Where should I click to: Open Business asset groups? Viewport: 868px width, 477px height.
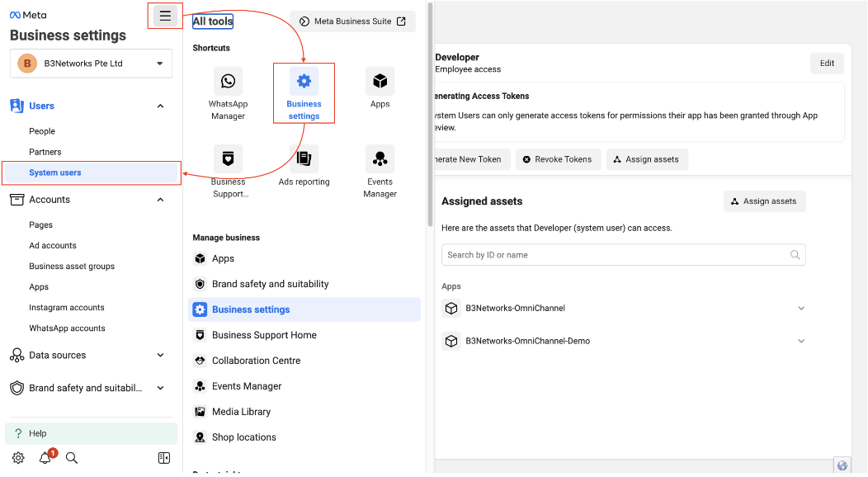(x=72, y=267)
